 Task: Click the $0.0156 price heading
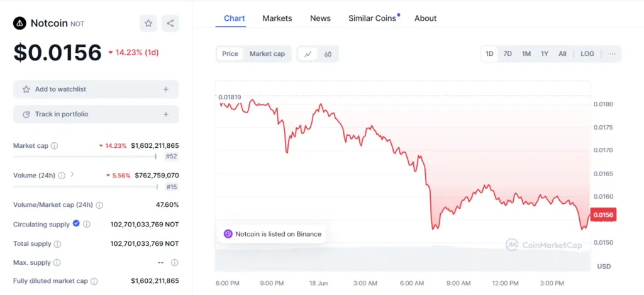tap(57, 53)
